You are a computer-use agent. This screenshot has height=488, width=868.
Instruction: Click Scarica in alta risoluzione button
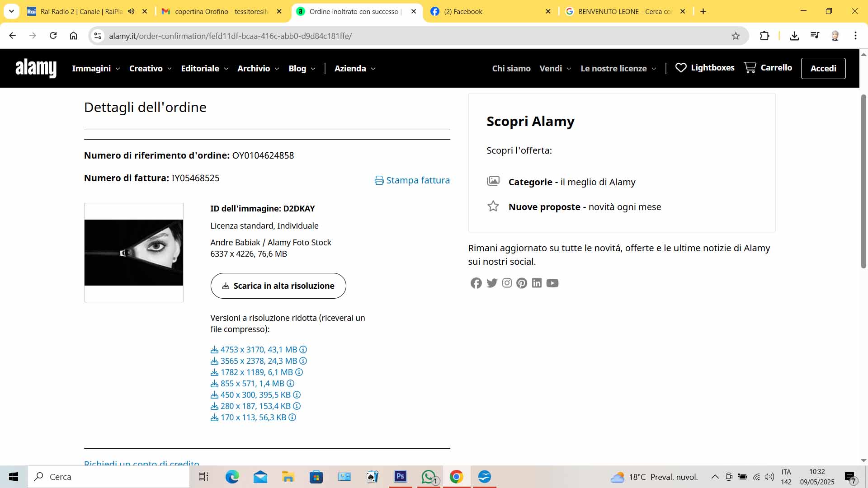click(x=278, y=286)
